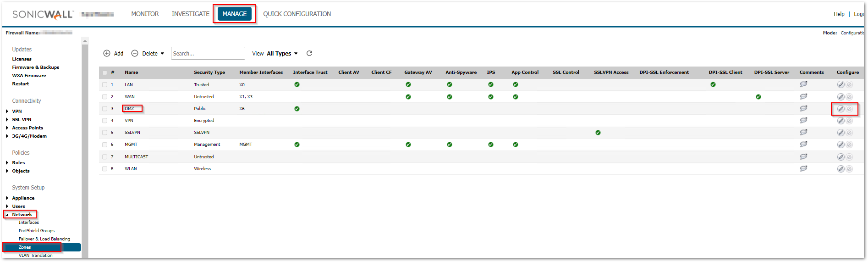Check the LAN zone row checkbox
868x262 pixels.
pyautogui.click(x=104, y=85)
